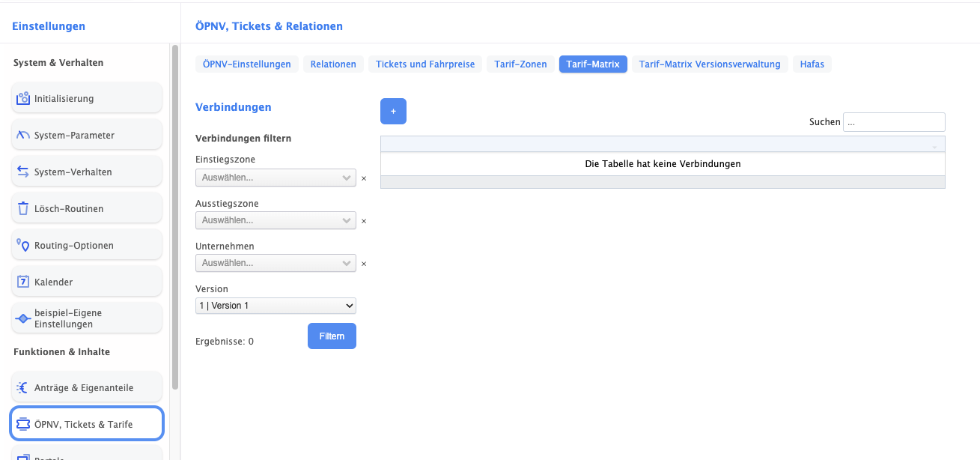
Task: Click the Kalender calendar icon
Action: coord(23,282)
